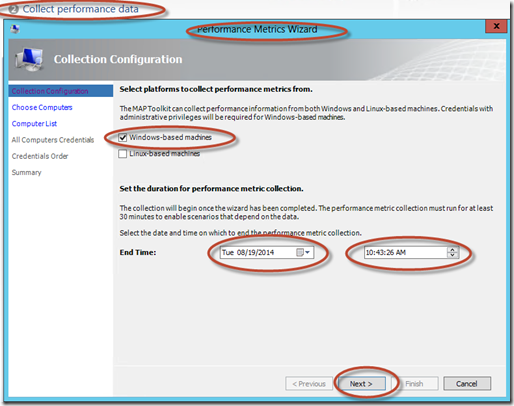Click into the 10:43:26 AM time field
Viewport: 514px width, 406px height.
pos(405,252)
